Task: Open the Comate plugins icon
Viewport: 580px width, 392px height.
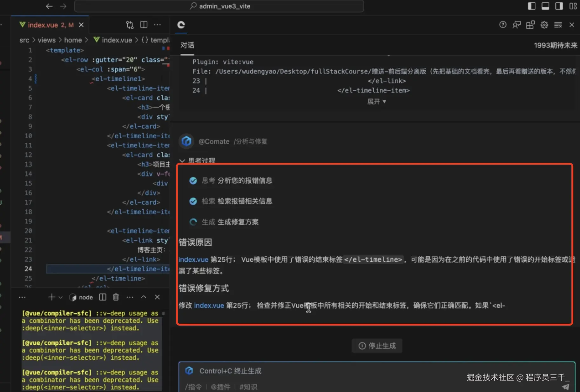Action: click(x=530, y=25)
